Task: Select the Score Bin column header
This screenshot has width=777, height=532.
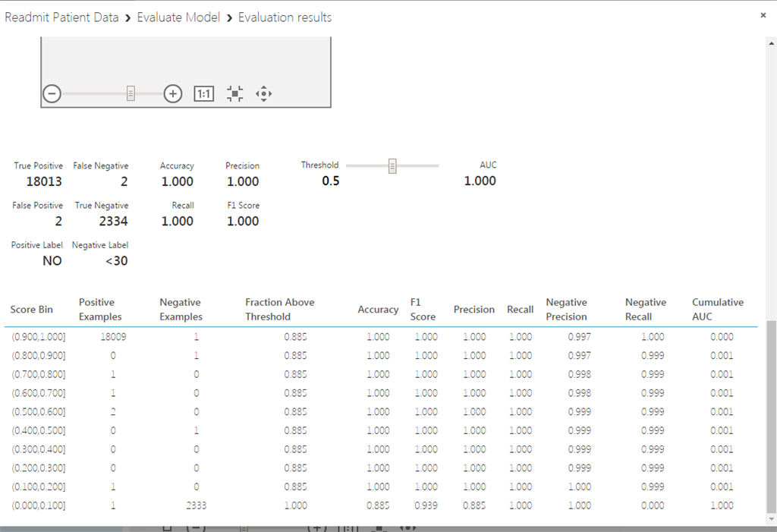Action: [x=32, y=310]
